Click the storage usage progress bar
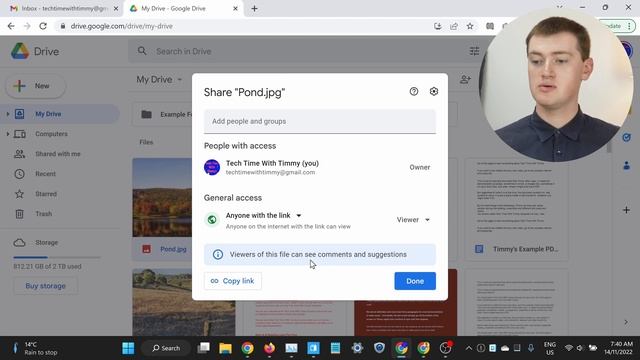This screenshot has width=640, height=360. [x=57, y=258]
